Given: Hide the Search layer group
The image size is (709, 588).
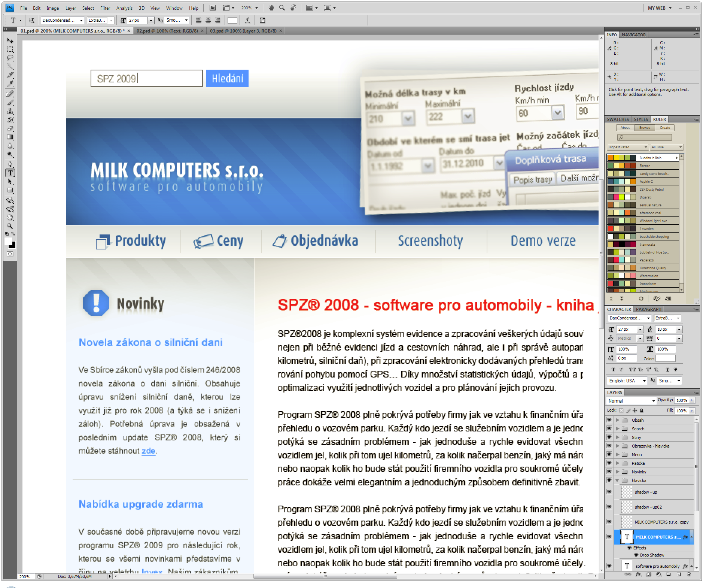Looking at the screenshot, I should tap(609, 428).
